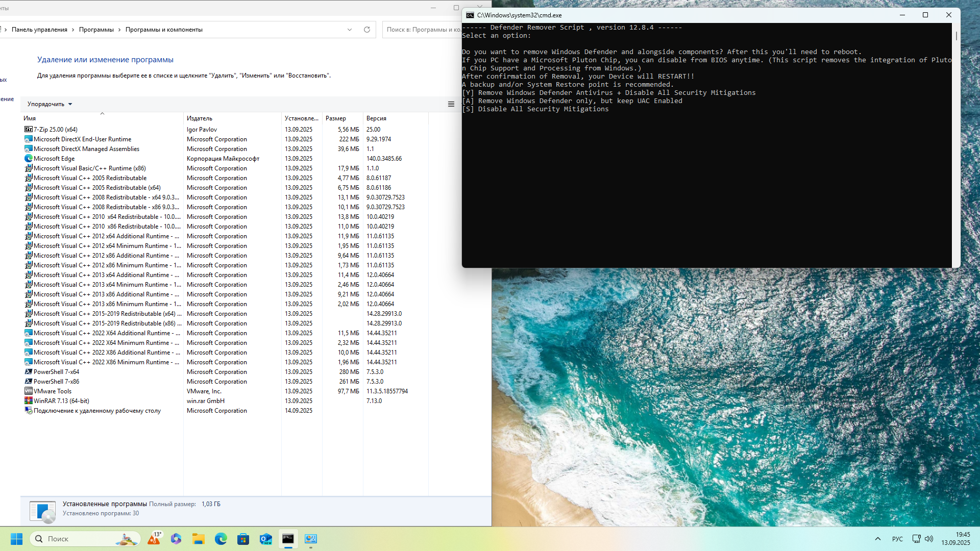Select WinRAR 7.13 (64-bit) entry
Viewport: 980px width, 551px height.
61,401
